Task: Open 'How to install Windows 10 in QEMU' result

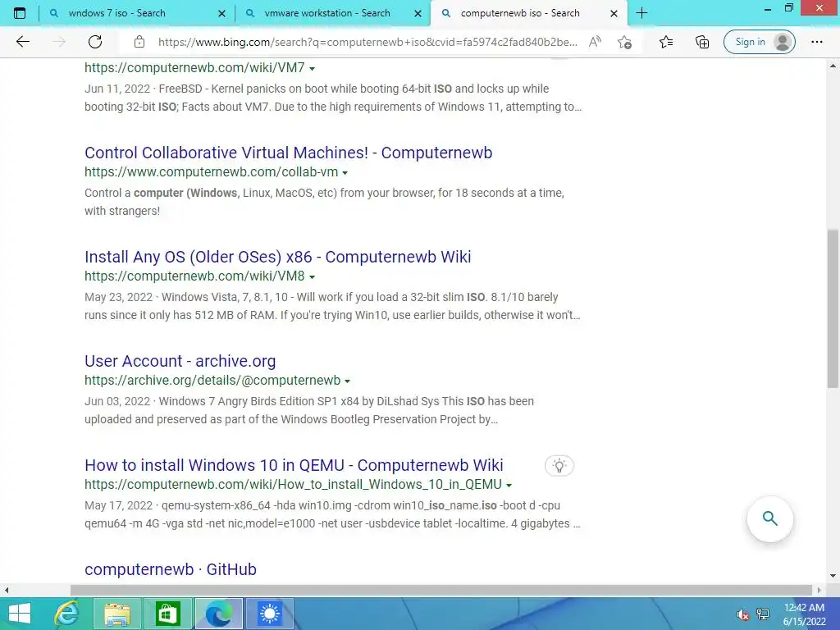Action: (294, 465)
